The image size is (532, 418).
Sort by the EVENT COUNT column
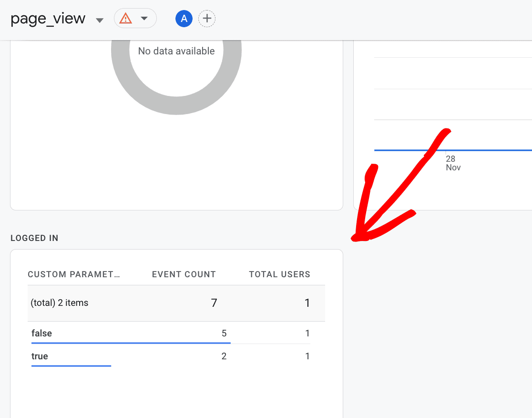tap(184, 274)
